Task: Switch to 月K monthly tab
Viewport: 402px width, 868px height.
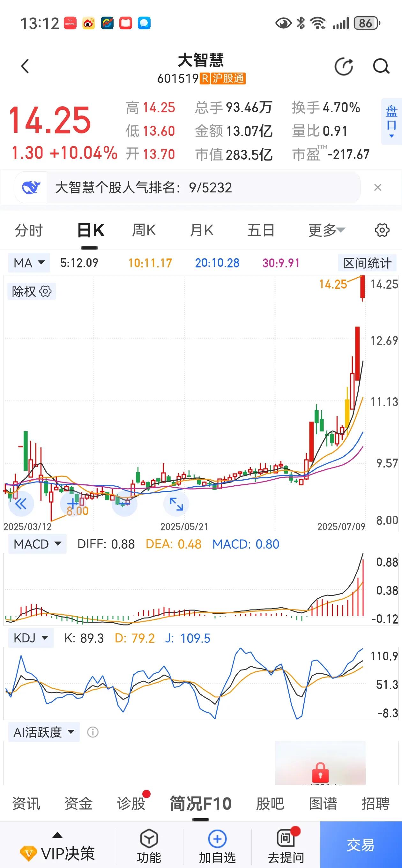Action: coord(202,230)
